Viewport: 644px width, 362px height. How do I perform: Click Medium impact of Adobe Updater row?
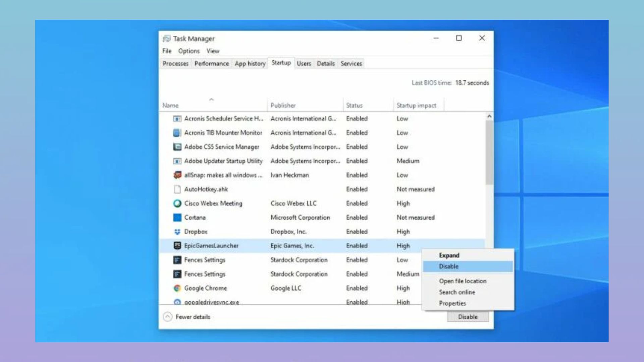click(x=408, y=161)
